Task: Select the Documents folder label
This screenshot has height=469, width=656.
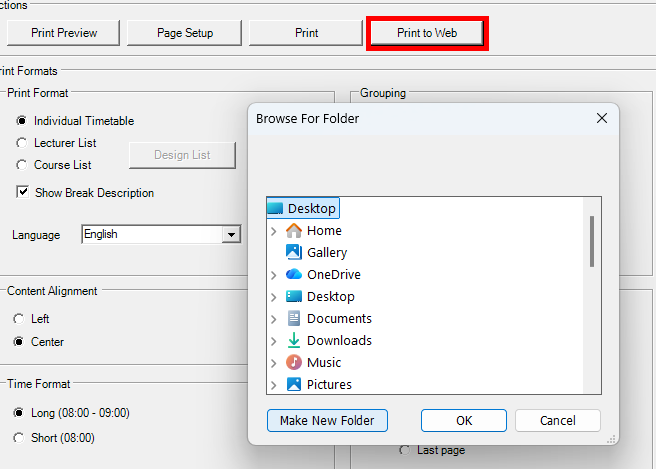Action: click(x=339, y=318)
